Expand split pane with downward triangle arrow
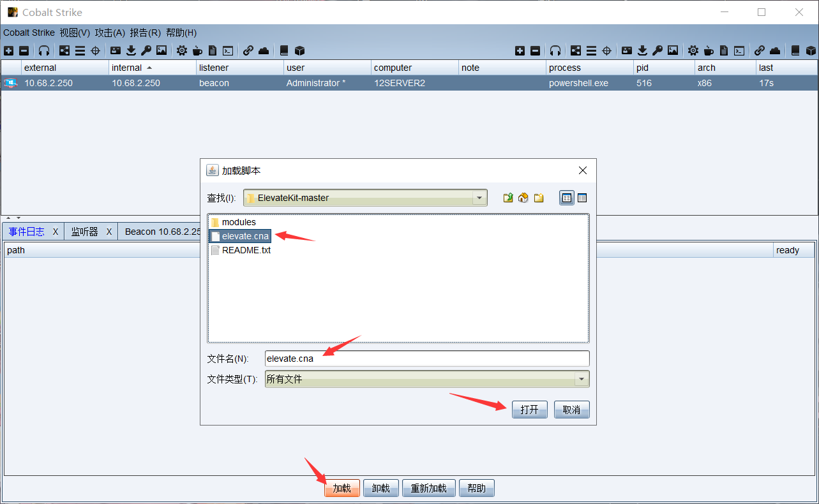 [x=18, y=218]
